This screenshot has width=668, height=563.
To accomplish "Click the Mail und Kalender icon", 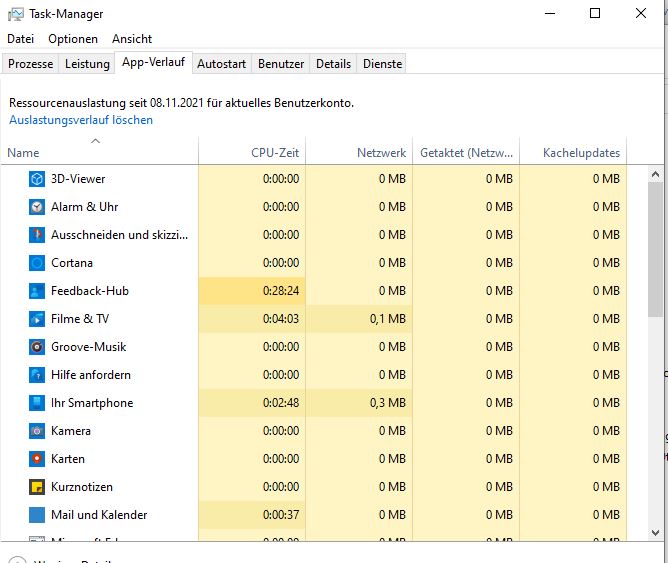I will pyautogui.click(x=37, y=515).
